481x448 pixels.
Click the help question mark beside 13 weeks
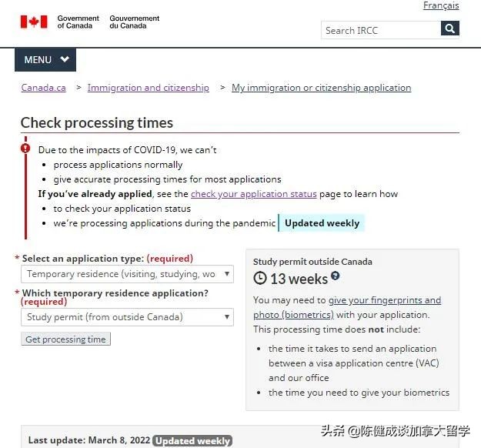[x=336, y=276]
